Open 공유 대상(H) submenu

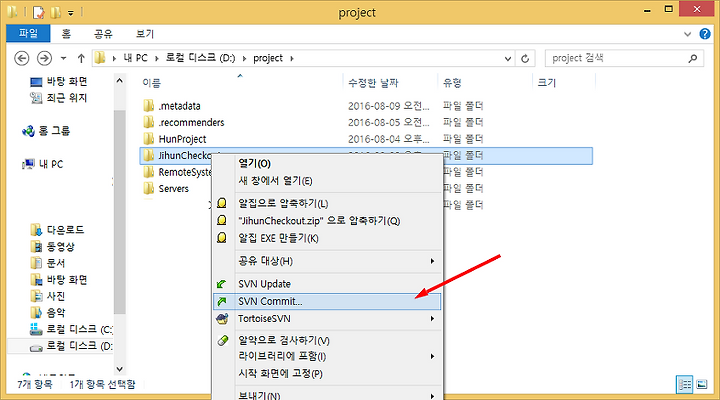pos(327,261)
